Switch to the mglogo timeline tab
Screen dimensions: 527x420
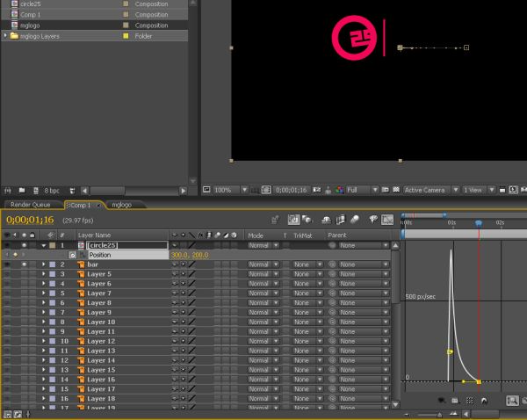click(x=122, y=205)
